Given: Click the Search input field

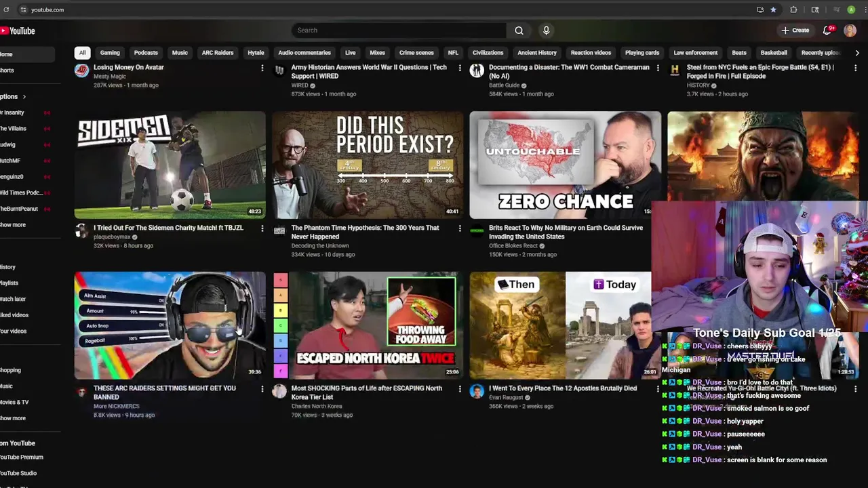Looking at the screenshot, I should (x=399, y=30).
